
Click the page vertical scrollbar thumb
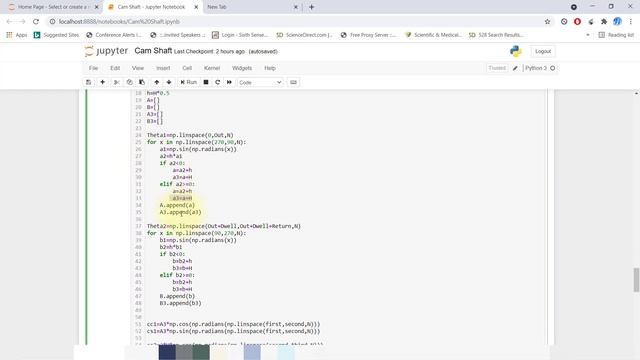(636, 280)
